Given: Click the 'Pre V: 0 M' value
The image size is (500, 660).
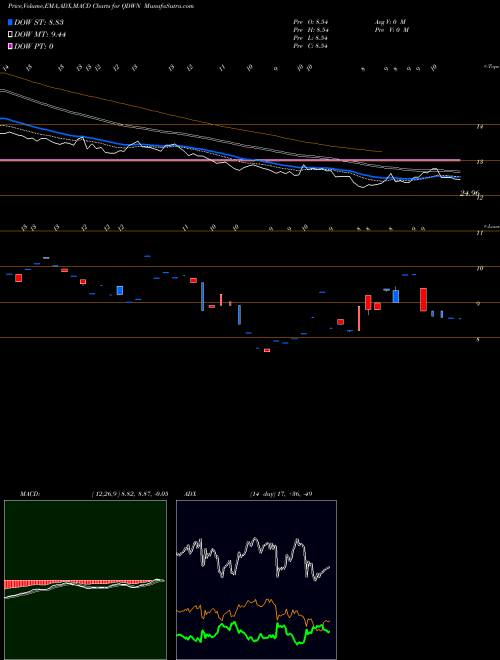Looking at the screenshot, I should click(391, 30).
